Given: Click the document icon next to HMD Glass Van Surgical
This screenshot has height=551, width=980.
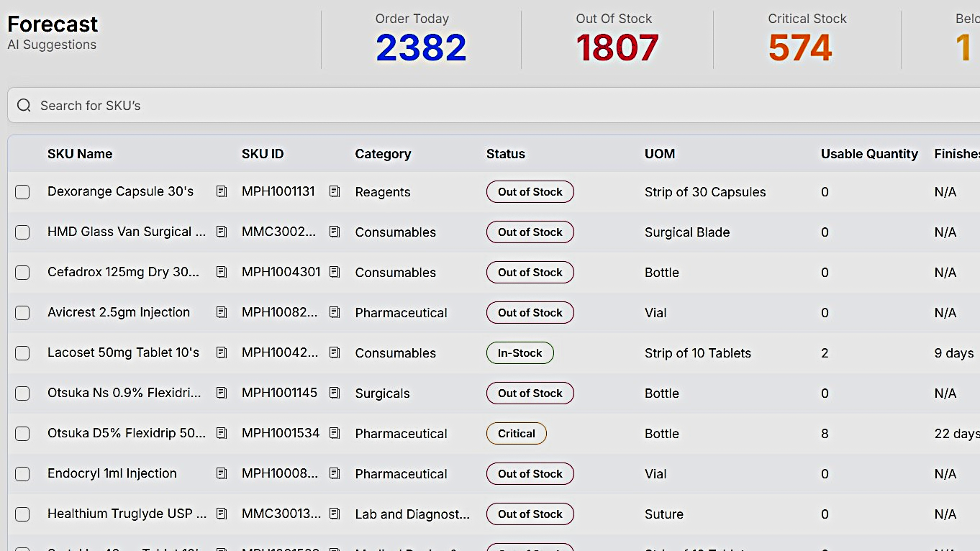Looking at the screenshot, I should click(222, 232).
